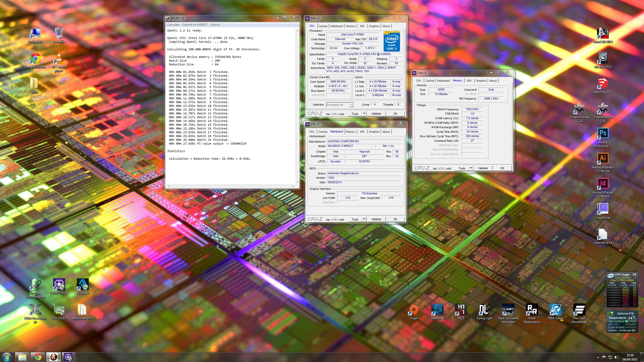
Task: Select the Octane Render 2.22 RC icon
Action: point(579,113)
